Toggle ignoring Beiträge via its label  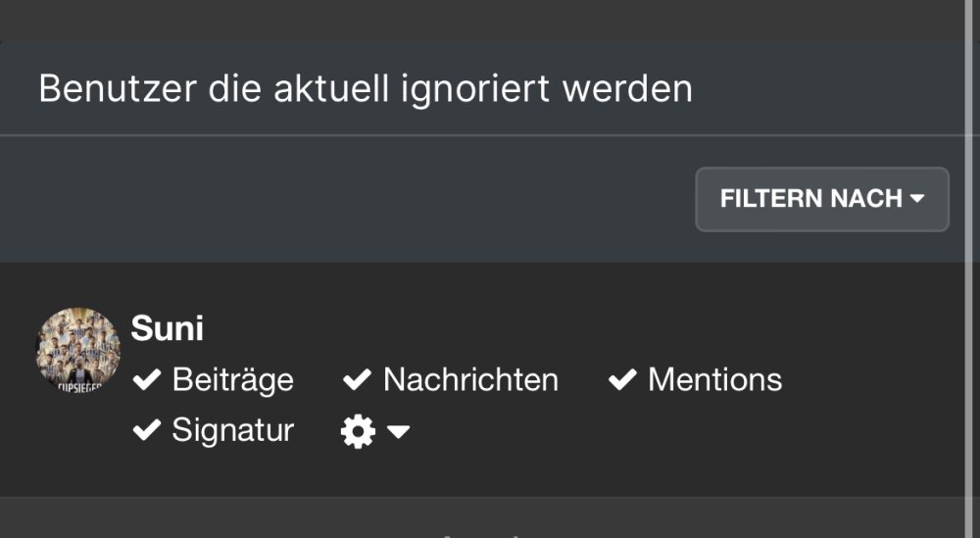point(232,380)
